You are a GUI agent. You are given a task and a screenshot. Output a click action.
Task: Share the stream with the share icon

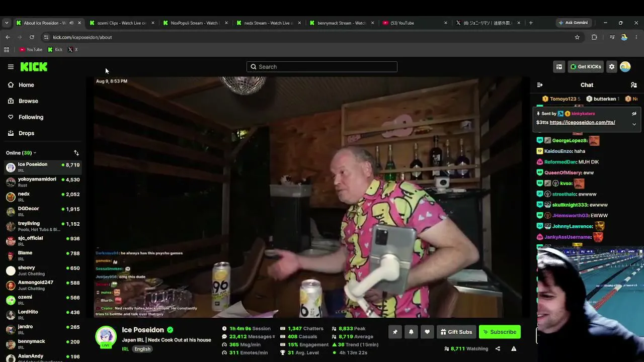click(x=498, y=348)
